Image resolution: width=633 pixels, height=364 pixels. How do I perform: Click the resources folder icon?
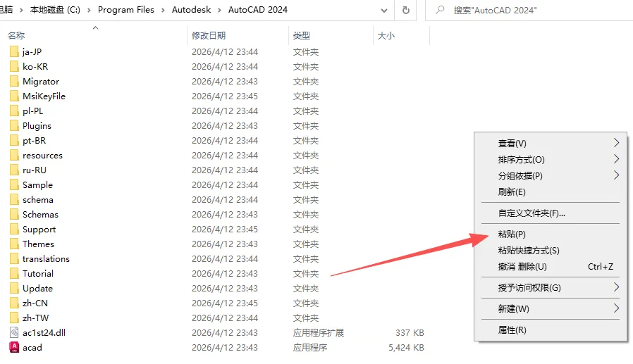[x=14, y=155]
